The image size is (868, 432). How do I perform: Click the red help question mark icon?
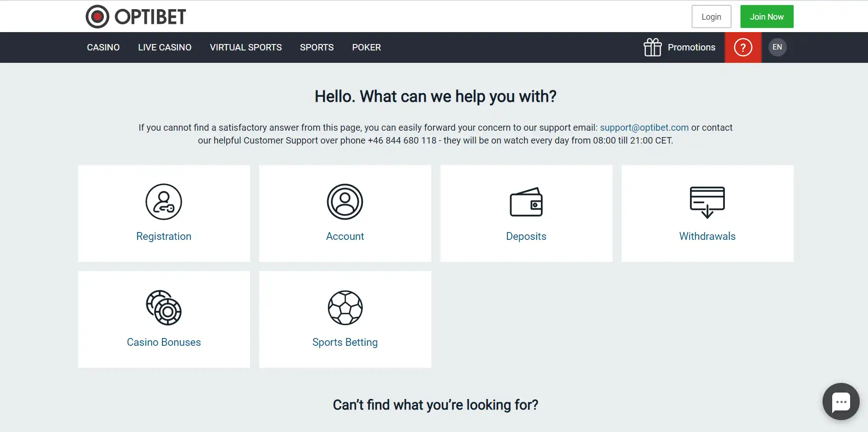click(743, 47)
